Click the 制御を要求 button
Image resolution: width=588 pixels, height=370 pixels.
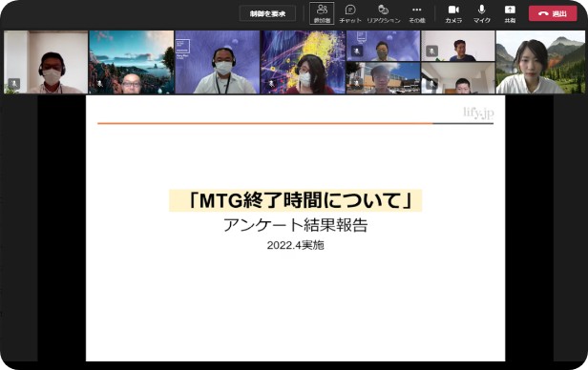[x=267, y=14]
